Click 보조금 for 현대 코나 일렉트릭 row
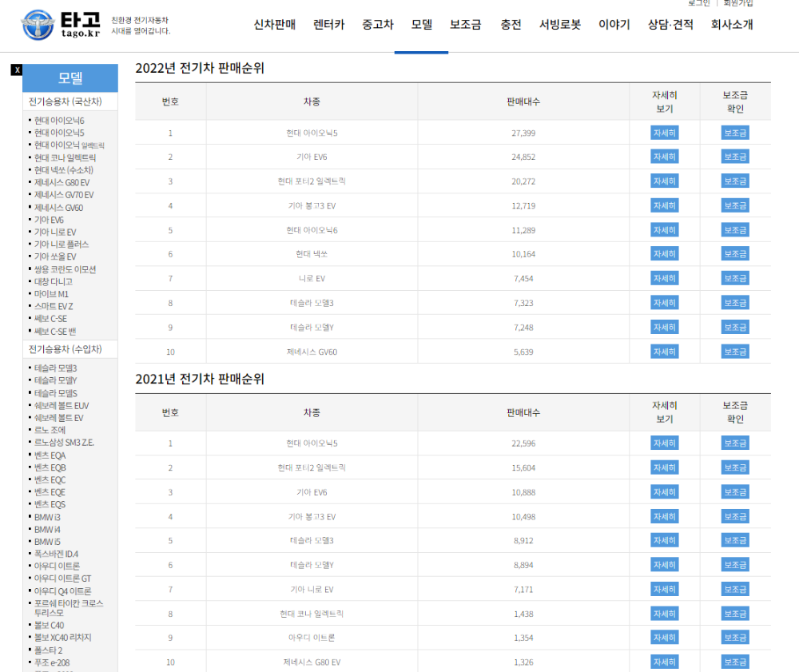 point(735,614)
